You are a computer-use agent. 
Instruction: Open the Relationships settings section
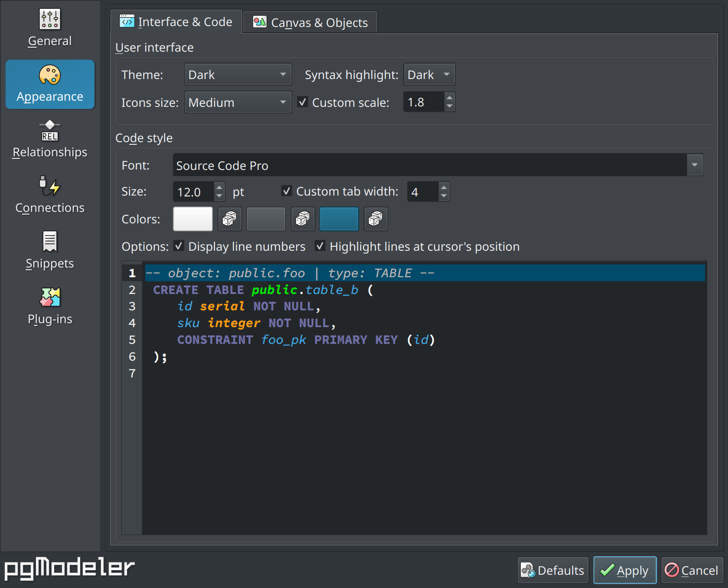tap(50, 139)
